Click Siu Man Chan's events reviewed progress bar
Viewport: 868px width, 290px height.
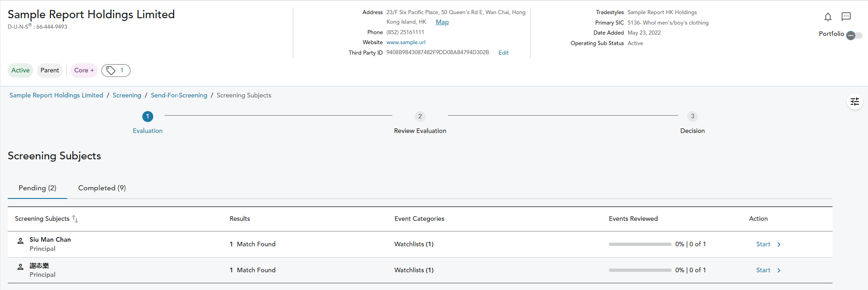click(640, 244)
